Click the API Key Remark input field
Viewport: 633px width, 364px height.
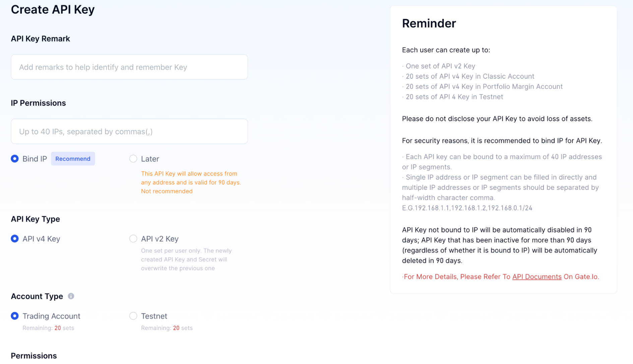tap(129, 67)
